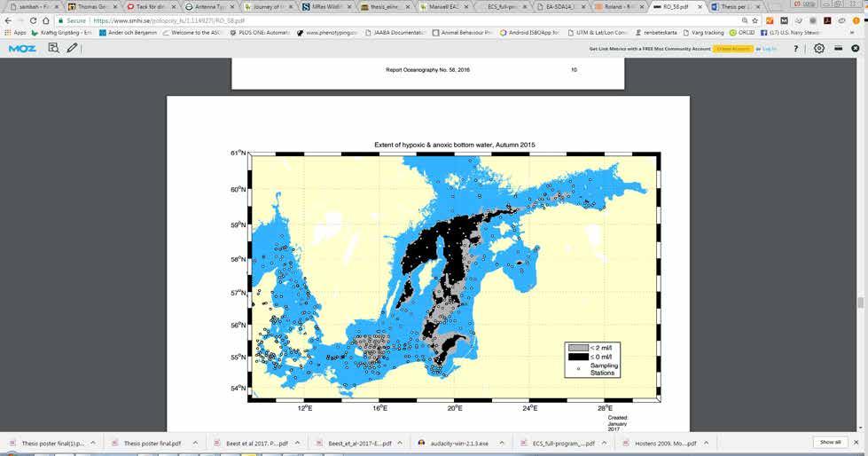This screenshot has height=456, width=868.
Task: Go back to previous page
Action: [x=8, y=20]
